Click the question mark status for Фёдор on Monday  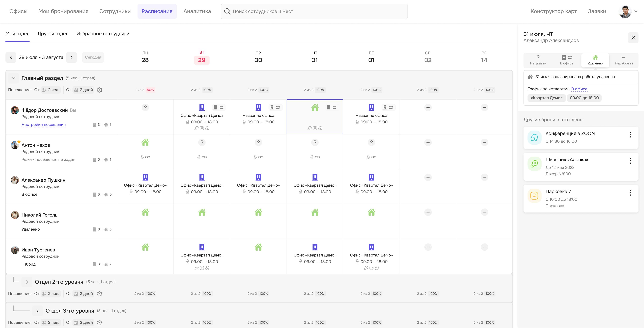pos(145,107)
